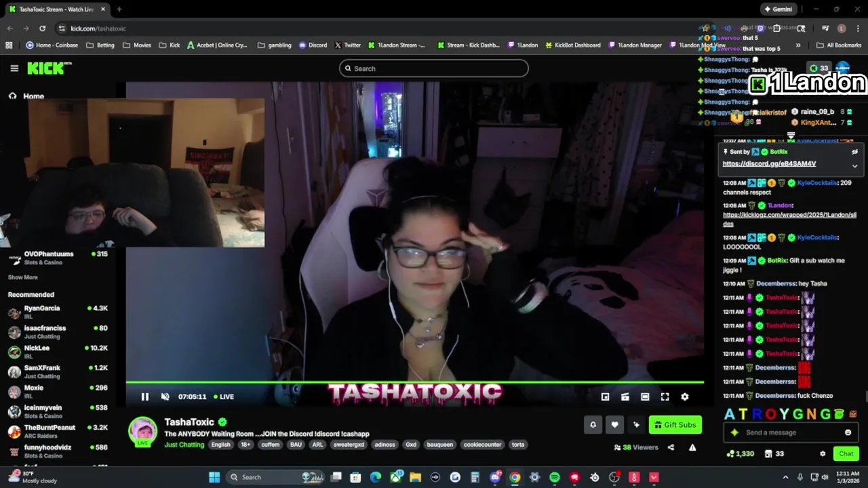Click green sparkle icon in message box
Screen dimensions: 868x488
click(x=734, y=432)
